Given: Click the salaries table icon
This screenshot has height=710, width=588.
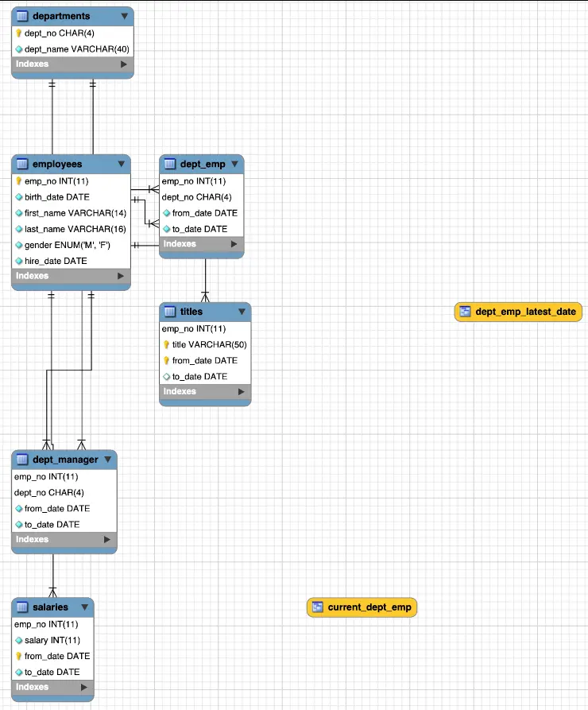Looking at the screenshot, I should point(22,607).
